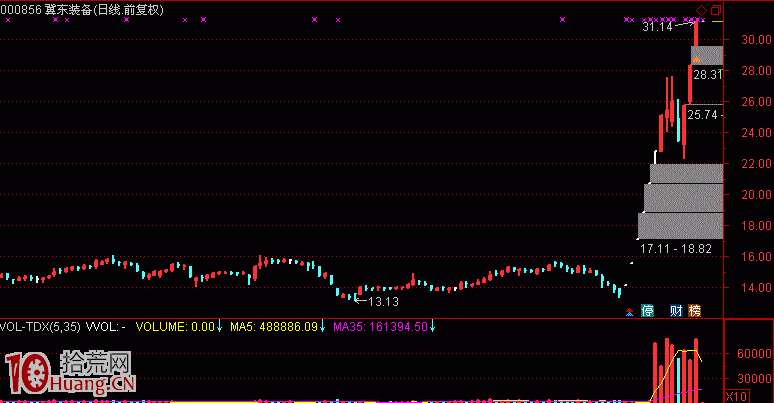Screen dimensions: 774x403
Task: Click the 28.00 price axis label
Action: 756,71
